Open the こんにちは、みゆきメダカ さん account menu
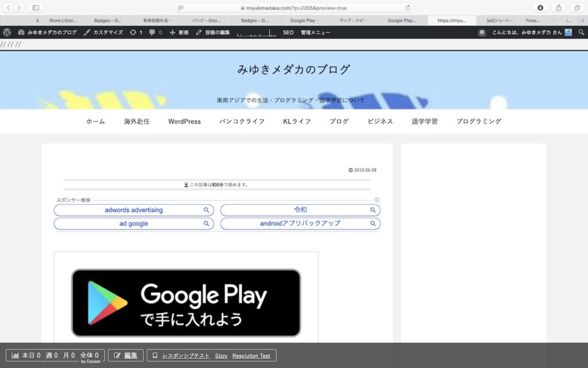This screenshot has width=588, height=368. click(x=532, y=32)
